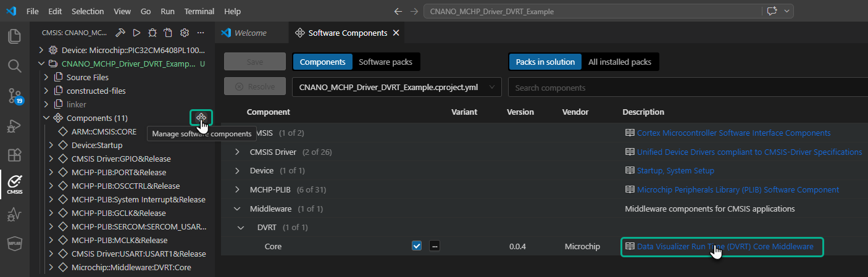Open the Extensions view
The height and width of the screenshot is (277, 868).
14,155
